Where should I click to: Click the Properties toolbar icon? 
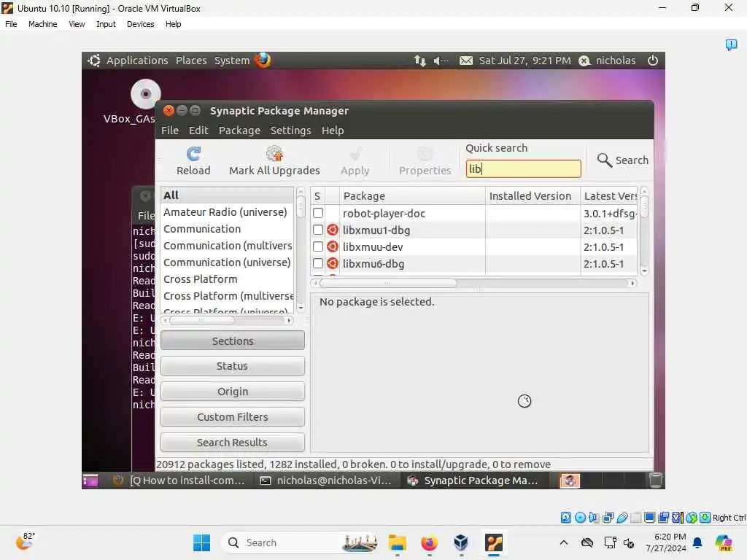(425, 153)
